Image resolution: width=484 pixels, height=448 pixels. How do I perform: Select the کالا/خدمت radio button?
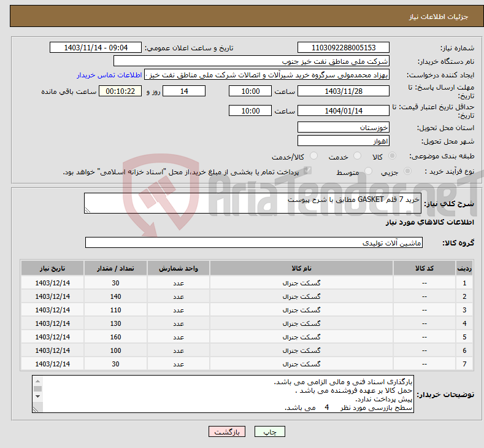pos(314,156)
